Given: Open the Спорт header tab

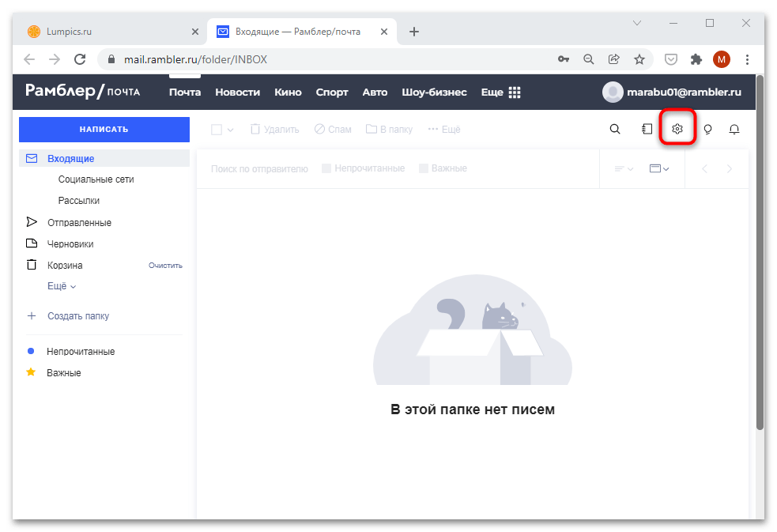Looking at the screenshot, I should tap(332, 92).
